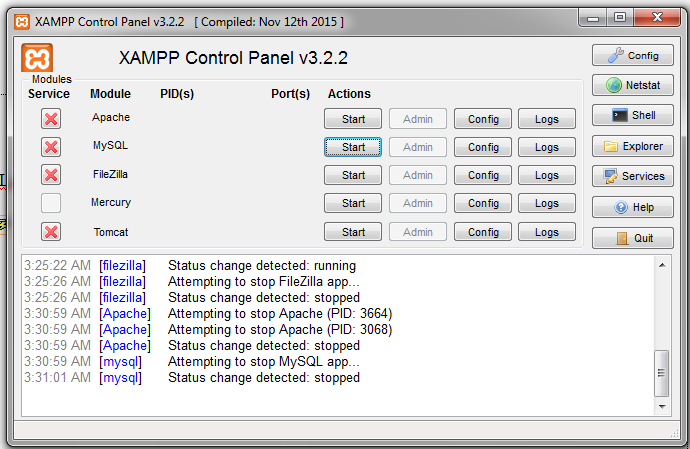Select the FileZilla module name

coord(110,174)
